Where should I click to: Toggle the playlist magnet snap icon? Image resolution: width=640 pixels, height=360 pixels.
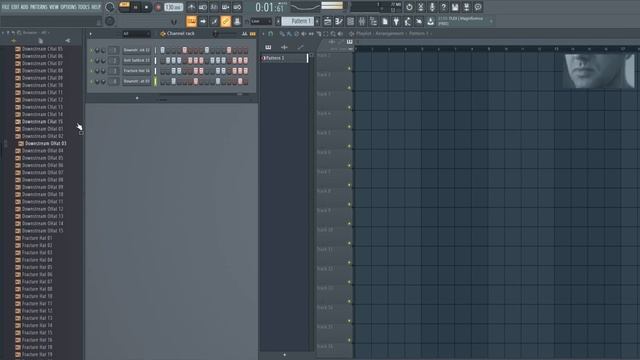pos(271,34)
